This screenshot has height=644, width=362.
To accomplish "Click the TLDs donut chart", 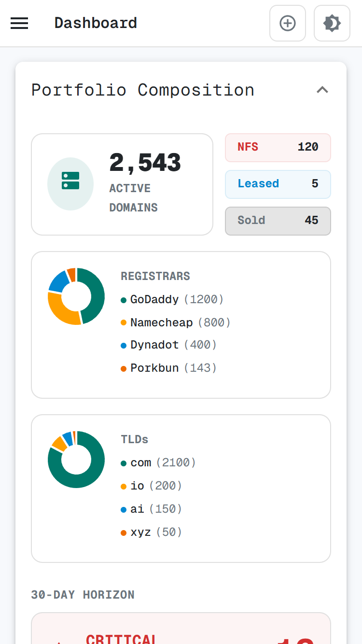I will pos(76,459).
